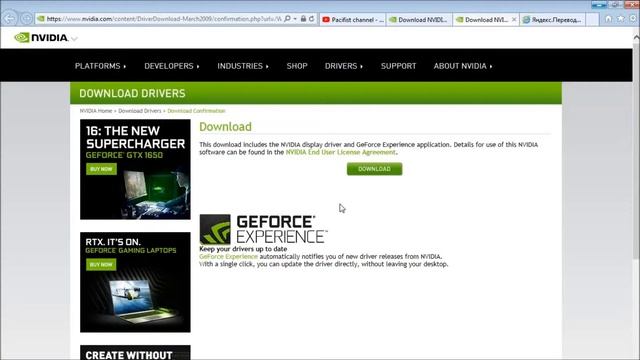Click the search magnifier in address bar
The width and height of the screenshot is (640, 360).
(287, 19)
